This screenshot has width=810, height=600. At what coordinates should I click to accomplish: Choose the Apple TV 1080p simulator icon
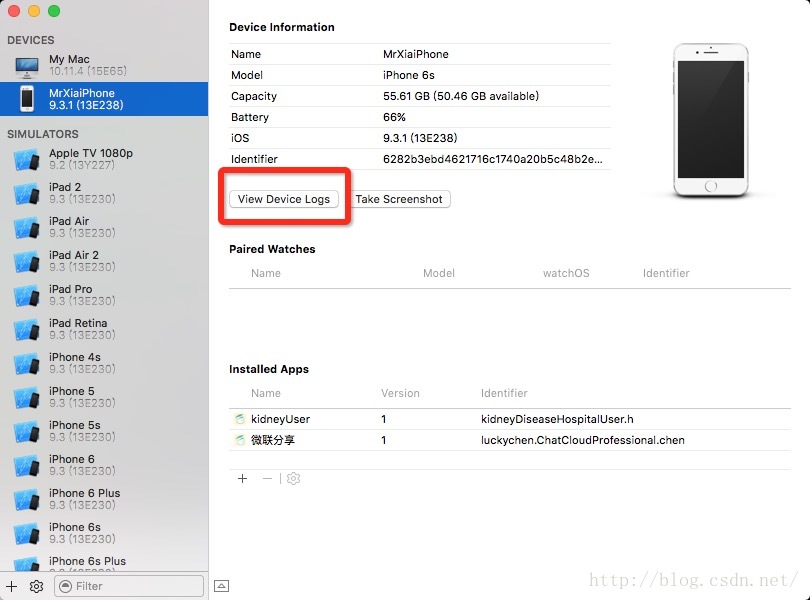click(27, 160)
